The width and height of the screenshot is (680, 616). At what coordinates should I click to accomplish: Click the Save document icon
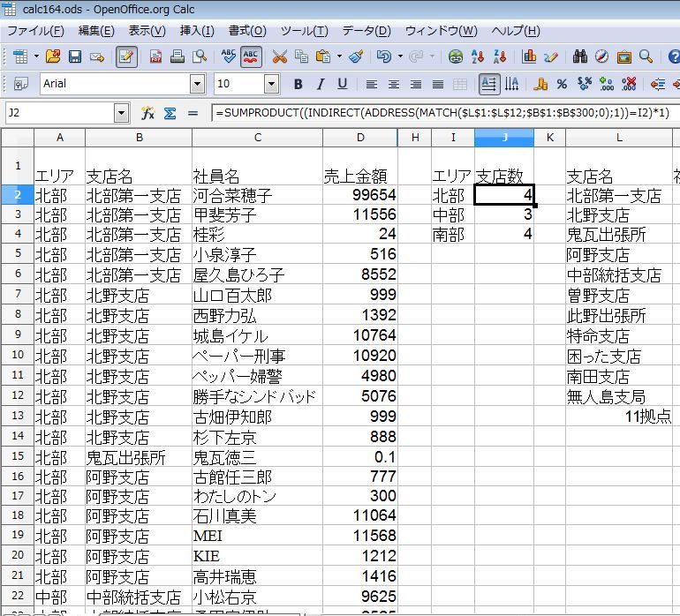click(x=75, y=56)
